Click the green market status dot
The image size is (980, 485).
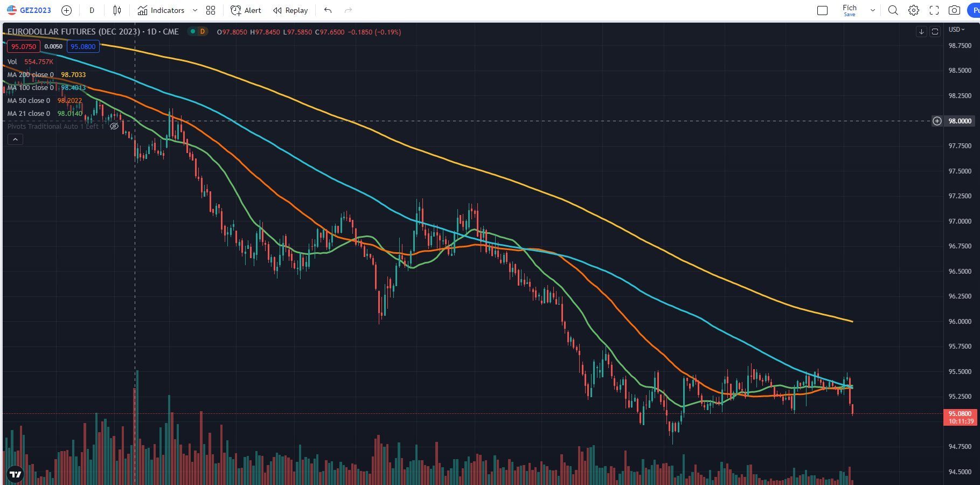coord(192,32)
